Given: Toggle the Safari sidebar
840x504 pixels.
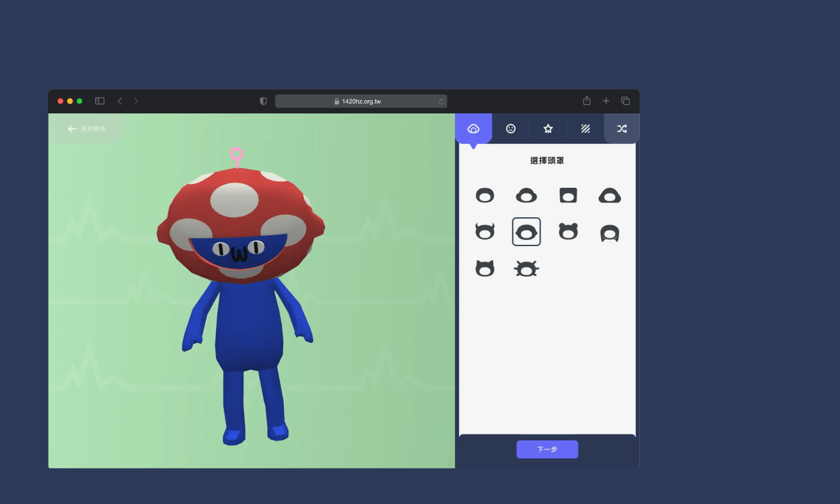Looking at the screenshot, I should [100, 101].
